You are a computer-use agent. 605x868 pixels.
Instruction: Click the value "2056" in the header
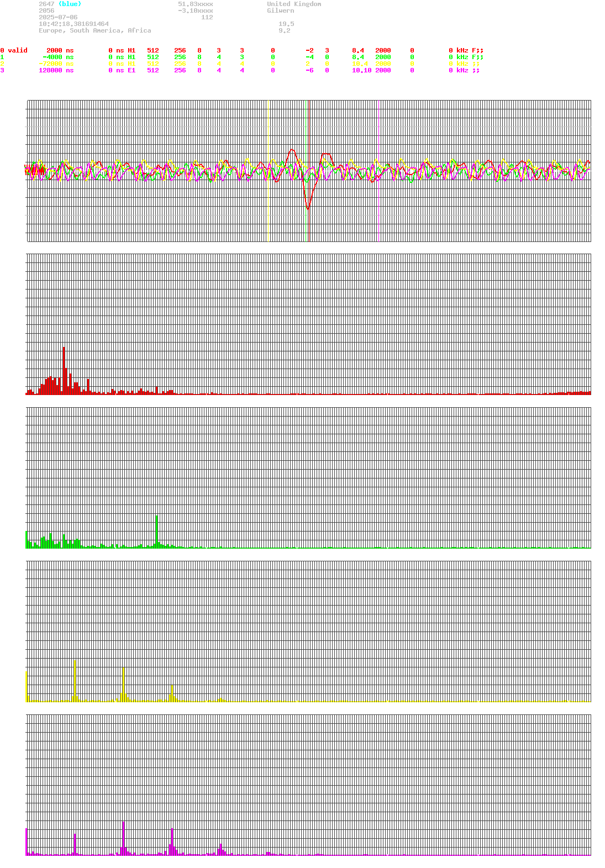click(46, 10)
